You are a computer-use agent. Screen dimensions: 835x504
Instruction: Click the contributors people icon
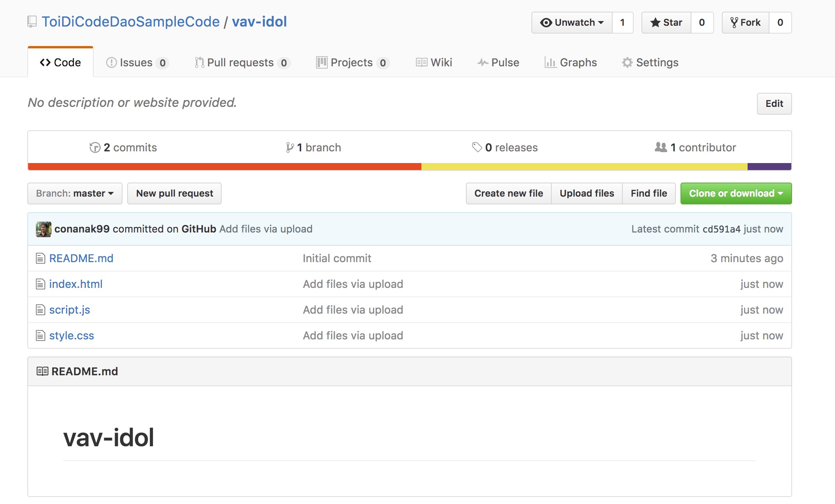click(661, 147)
